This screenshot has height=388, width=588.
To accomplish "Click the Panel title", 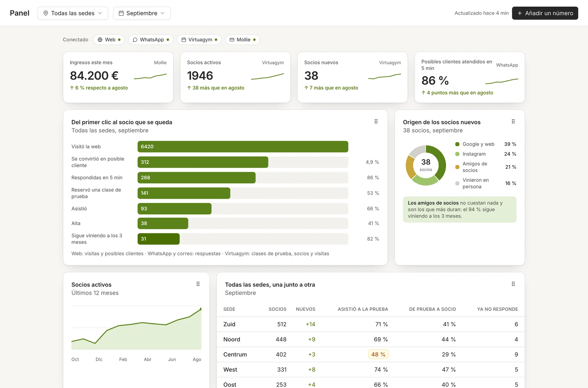I will point(19,13).
